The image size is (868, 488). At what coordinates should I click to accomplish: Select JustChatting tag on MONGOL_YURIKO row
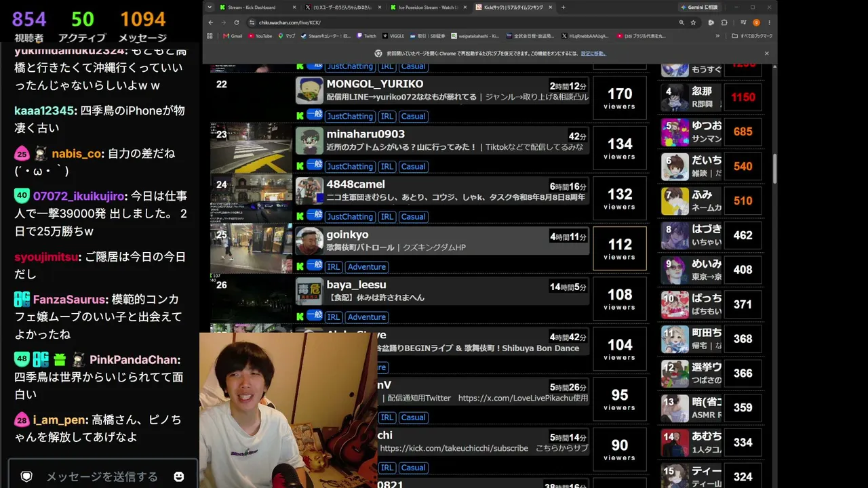coord(350,117)
